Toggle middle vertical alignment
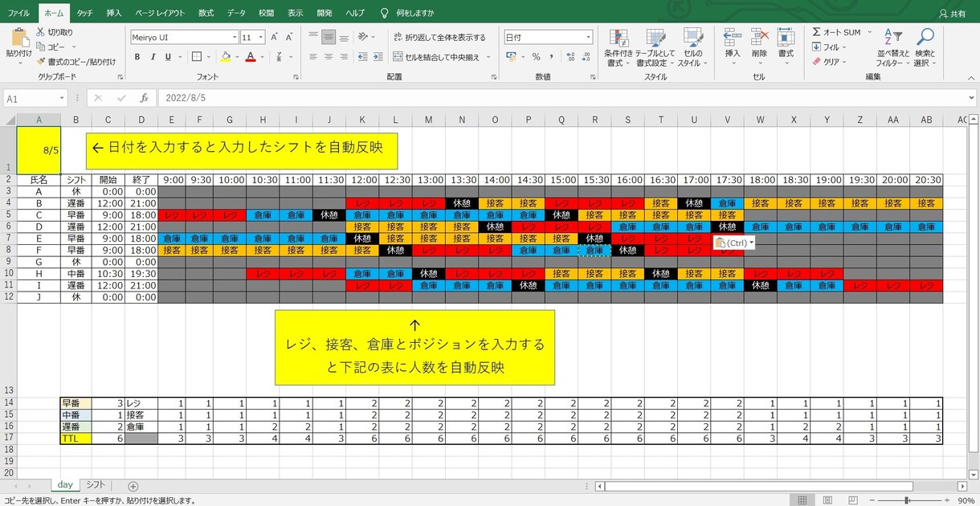The image size is (980, 506). click(x=329, y=37)
